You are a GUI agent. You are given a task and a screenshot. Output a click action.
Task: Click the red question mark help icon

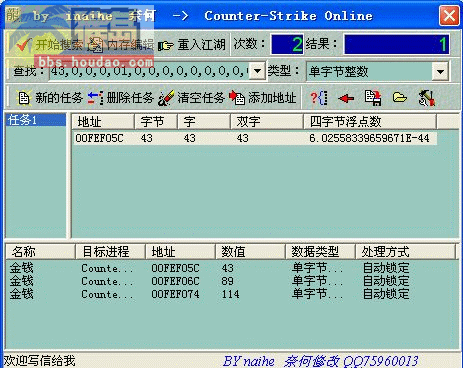coord(319,98)
